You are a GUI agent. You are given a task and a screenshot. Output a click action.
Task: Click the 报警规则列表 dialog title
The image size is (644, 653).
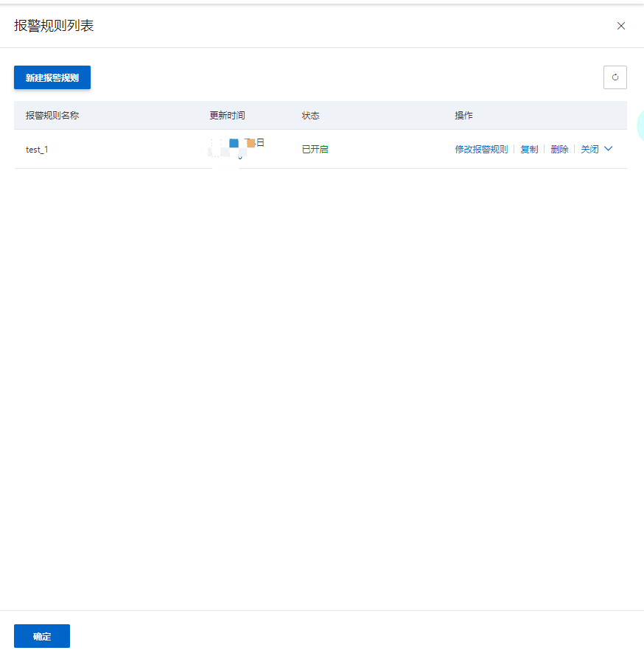[x=54, y=26]
